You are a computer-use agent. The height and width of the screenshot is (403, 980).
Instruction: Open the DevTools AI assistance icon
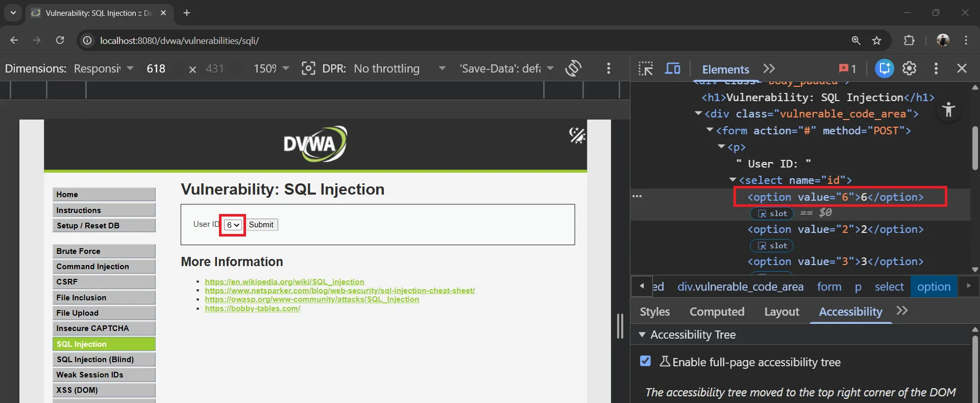[885, 68]
